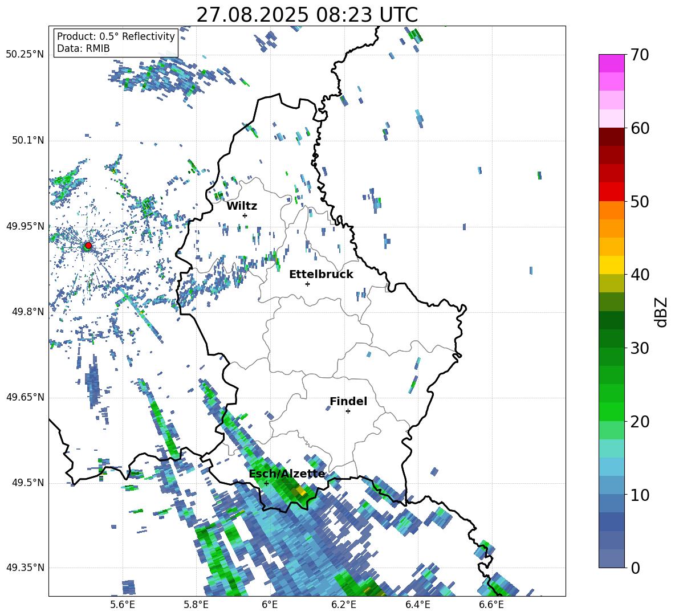Click the cross marker below Esch/Alzette

(266, 483)
